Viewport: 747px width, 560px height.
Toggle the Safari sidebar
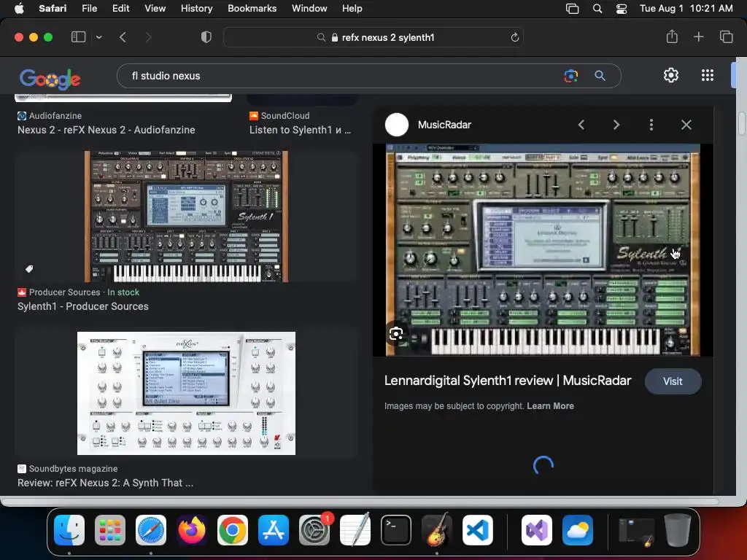pyautogui.click(x=78, y=37)
